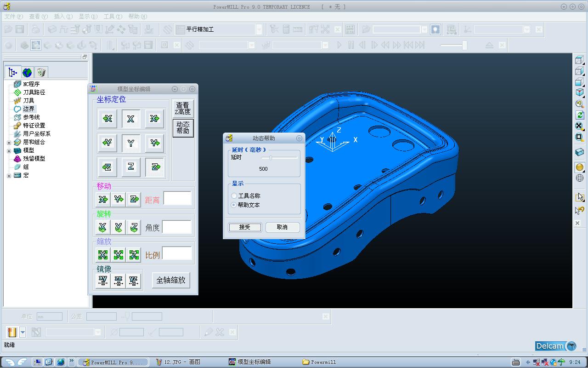Click the Y center coordinate positioning button
Screen dimensions: 588x368
[131, 143]
